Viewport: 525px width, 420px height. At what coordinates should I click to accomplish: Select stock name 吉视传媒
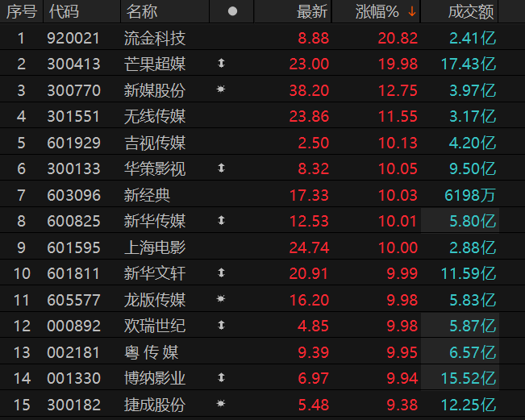pyautogui.click(x=155, y=143)
